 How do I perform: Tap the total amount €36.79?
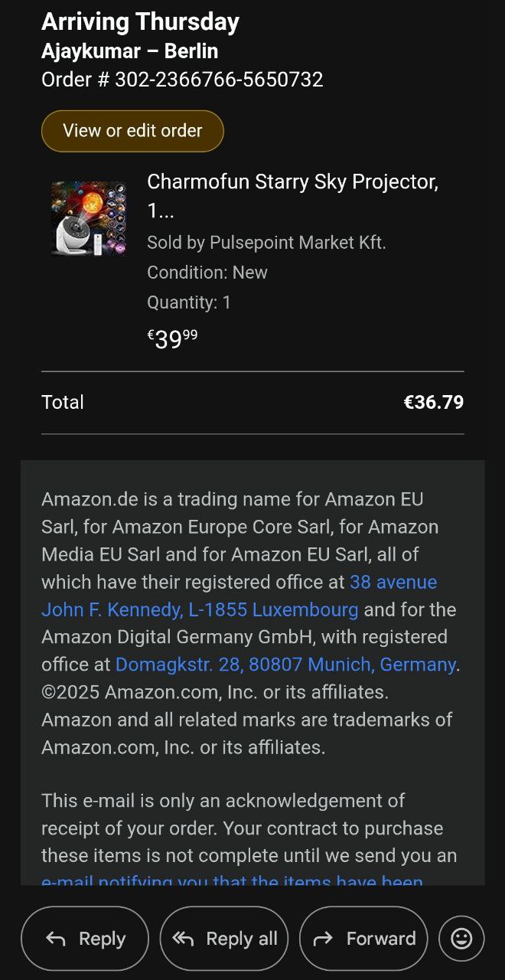pyautogui.click(x=433, y=402)
